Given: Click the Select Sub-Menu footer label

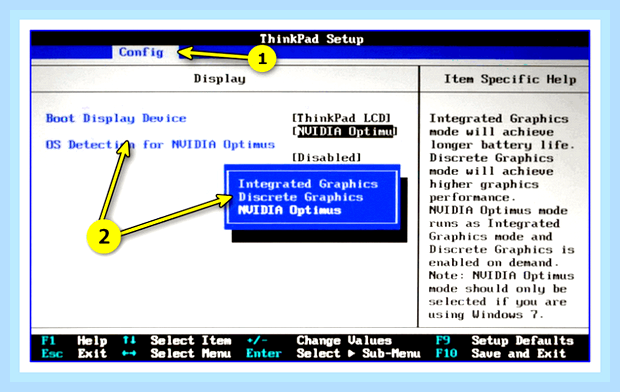Looking at the screenshot, I should 358,353.
